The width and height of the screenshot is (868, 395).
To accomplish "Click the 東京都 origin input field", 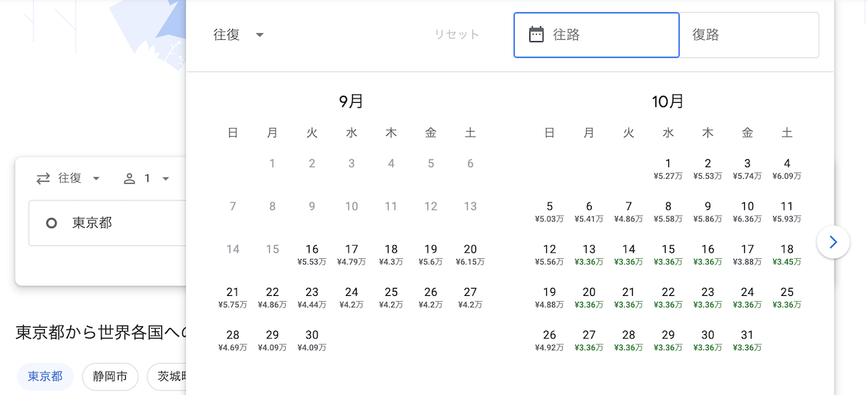I will tap(107, 223).
